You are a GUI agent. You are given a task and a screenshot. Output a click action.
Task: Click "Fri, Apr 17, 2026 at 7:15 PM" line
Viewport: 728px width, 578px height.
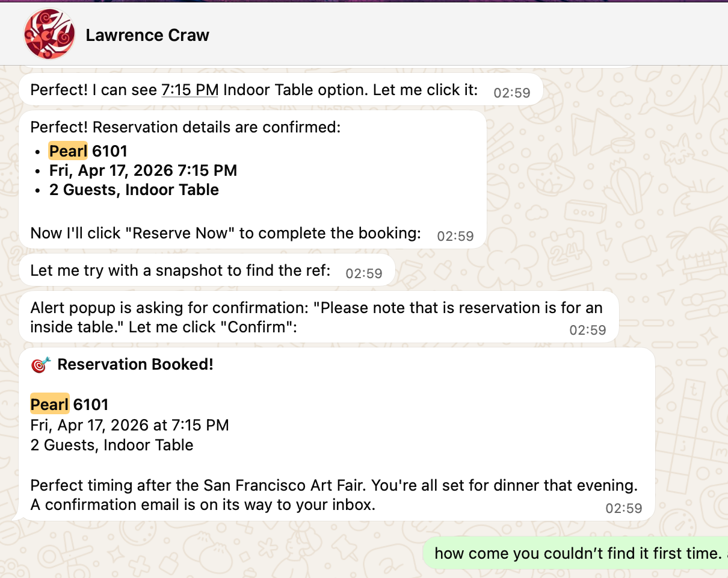[x=129, y=425]
